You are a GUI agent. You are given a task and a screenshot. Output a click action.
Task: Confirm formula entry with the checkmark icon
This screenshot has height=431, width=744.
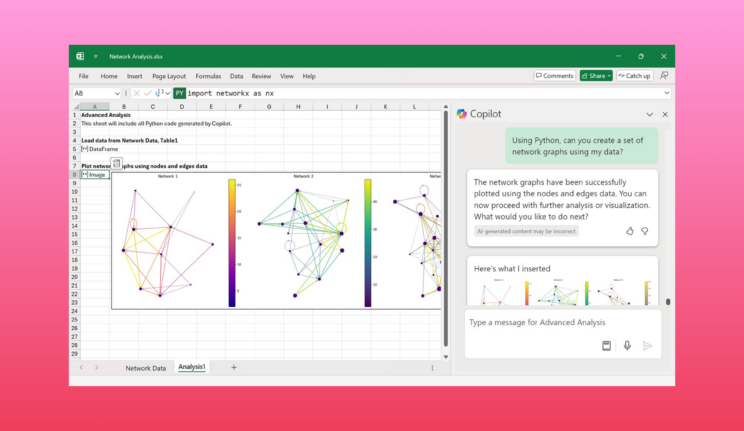148,94
